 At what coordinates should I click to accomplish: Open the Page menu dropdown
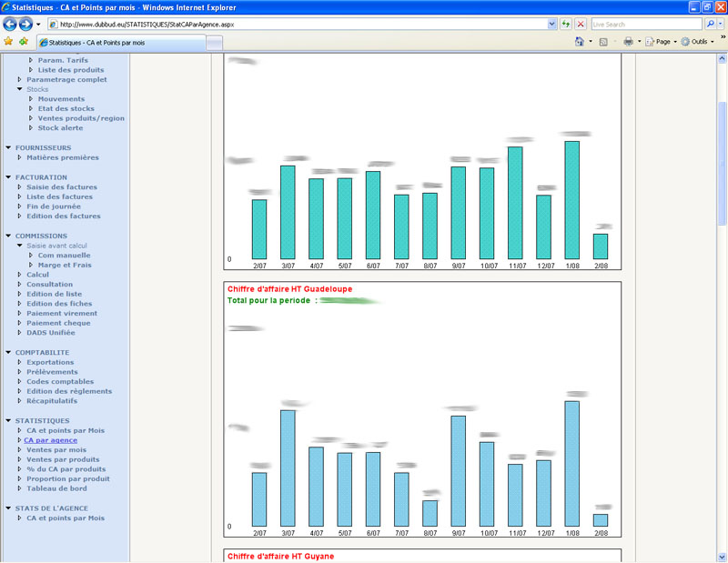click(x=662, y=42)
